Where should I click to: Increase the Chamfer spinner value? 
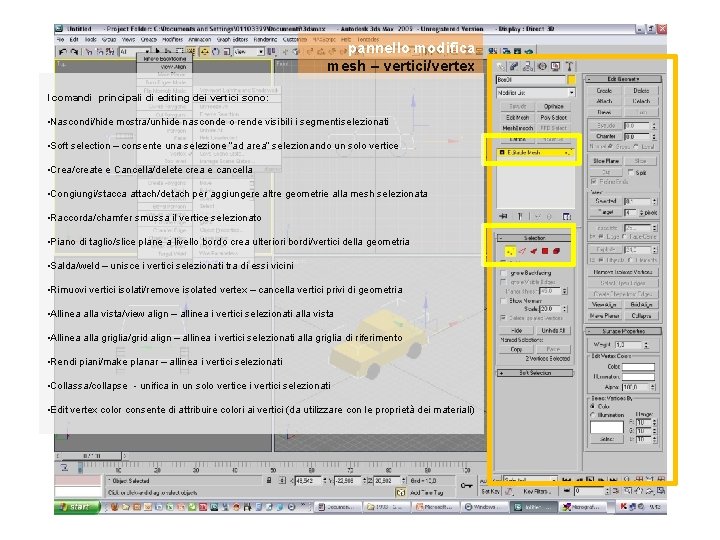pos(654,135)
